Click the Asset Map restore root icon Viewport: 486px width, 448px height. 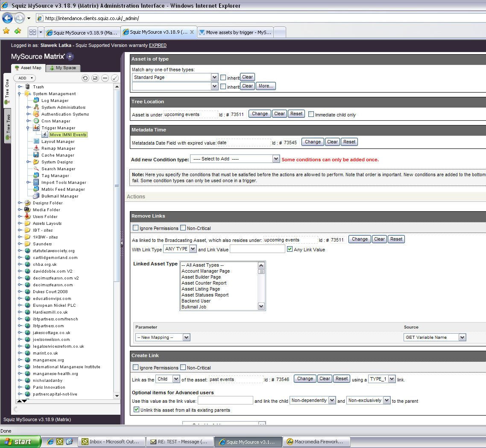(95, 78)
